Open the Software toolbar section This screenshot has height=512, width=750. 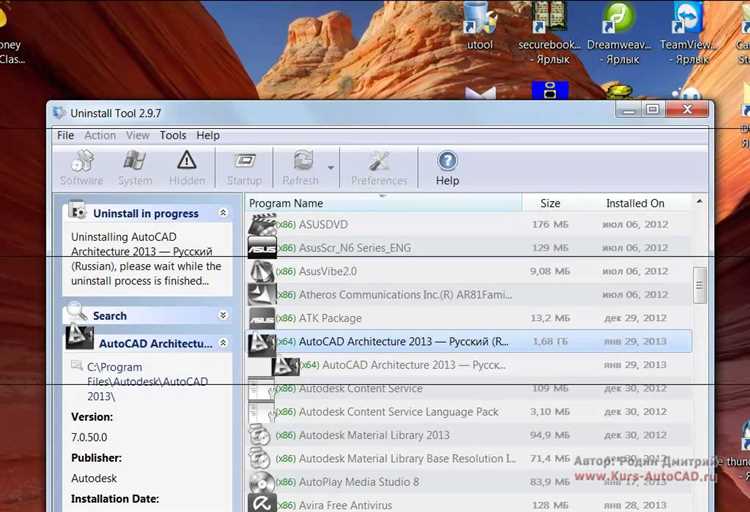click(82, 167)
